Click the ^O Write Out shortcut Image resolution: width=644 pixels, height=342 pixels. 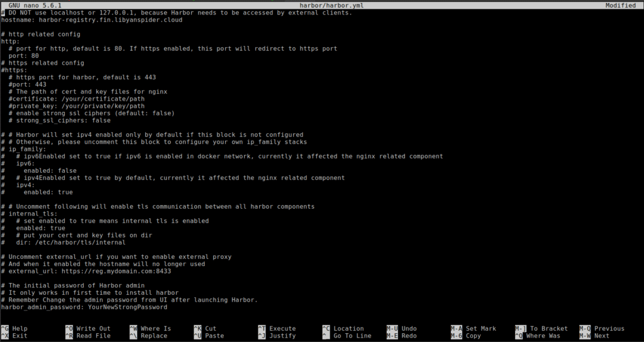[x=87, y=328]
